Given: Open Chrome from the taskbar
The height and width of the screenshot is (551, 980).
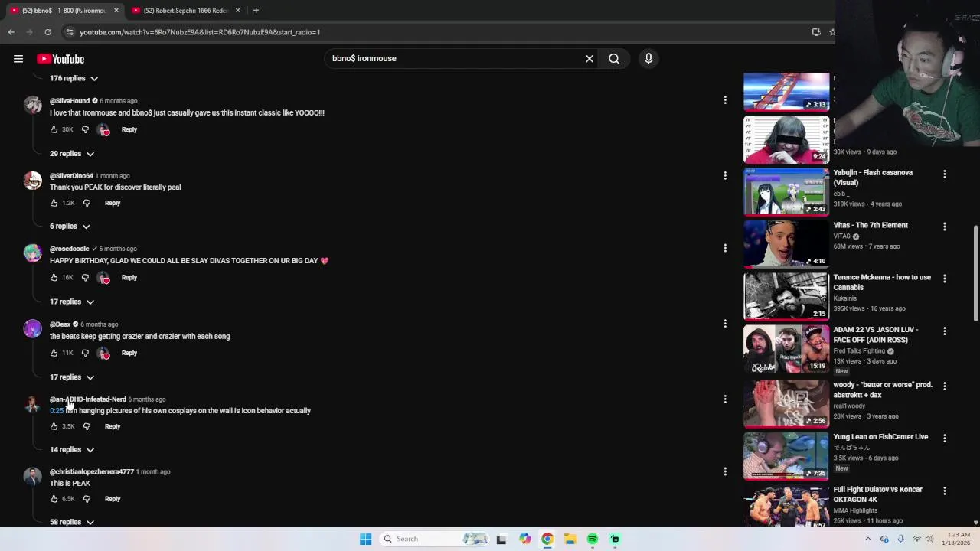Looking at the screenshot, I should (x=547, y=539).
